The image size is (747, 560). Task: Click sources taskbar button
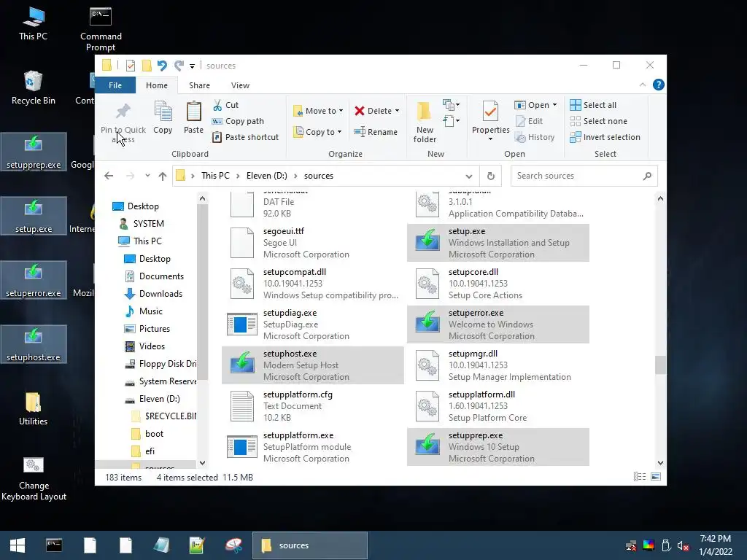(310, 545)
